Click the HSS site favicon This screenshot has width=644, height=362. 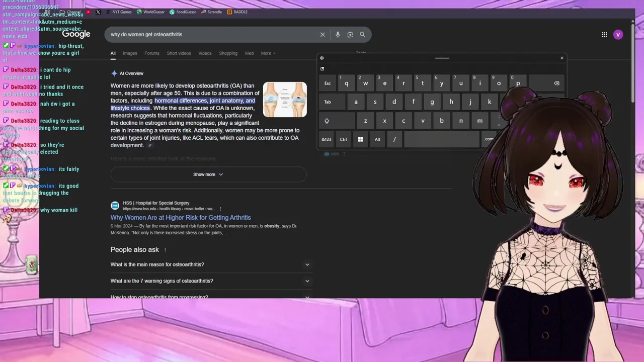click(115, 206)
